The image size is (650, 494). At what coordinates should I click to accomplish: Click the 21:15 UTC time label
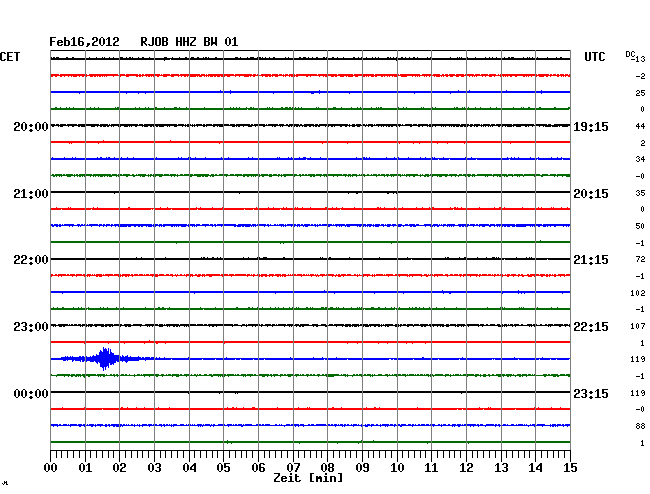click(x=591, y=260)
